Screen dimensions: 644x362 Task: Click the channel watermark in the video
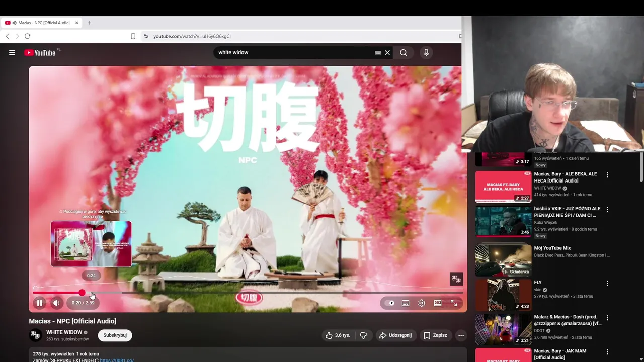tap(456, 279)
